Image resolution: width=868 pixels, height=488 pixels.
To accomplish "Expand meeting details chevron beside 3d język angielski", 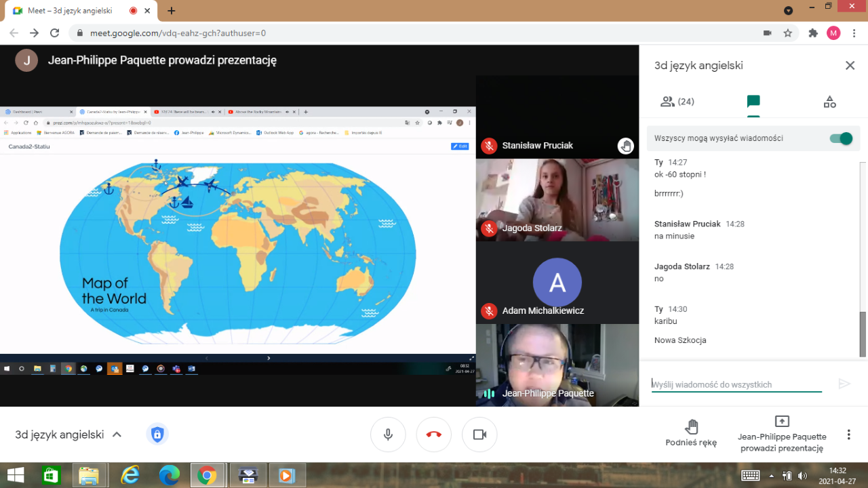I will point(117,434).
